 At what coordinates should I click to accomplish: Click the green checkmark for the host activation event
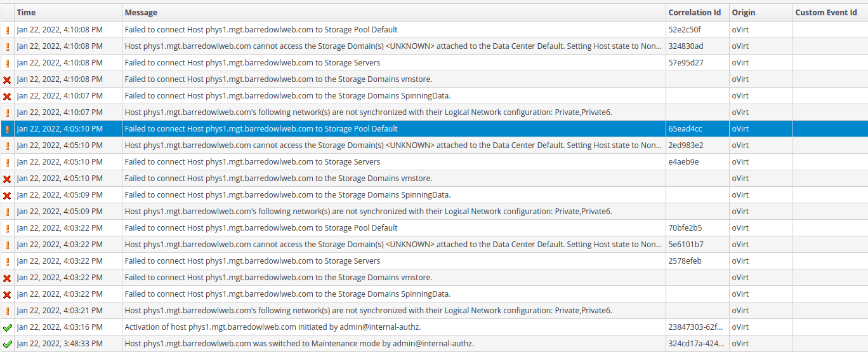[7, 327]
